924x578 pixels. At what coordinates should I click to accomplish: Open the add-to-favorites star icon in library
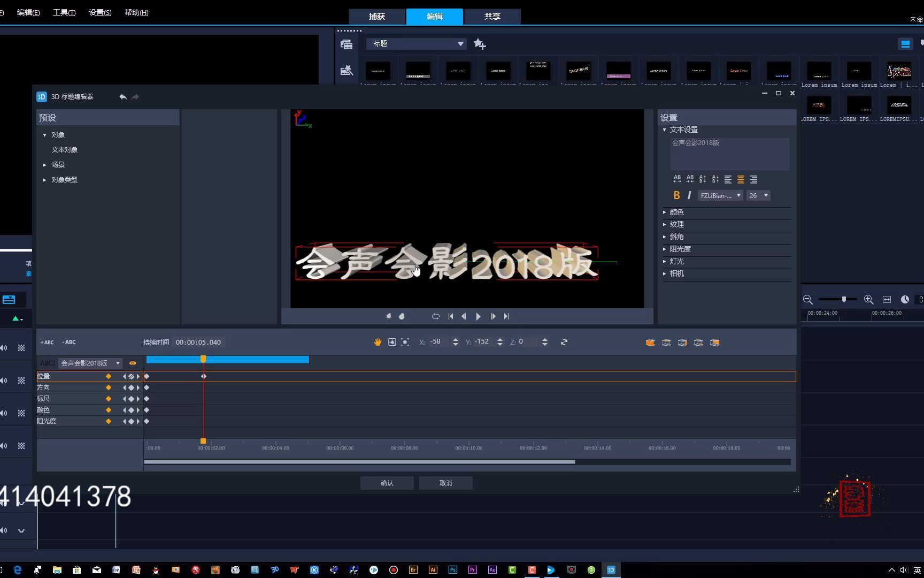point(480,44)
